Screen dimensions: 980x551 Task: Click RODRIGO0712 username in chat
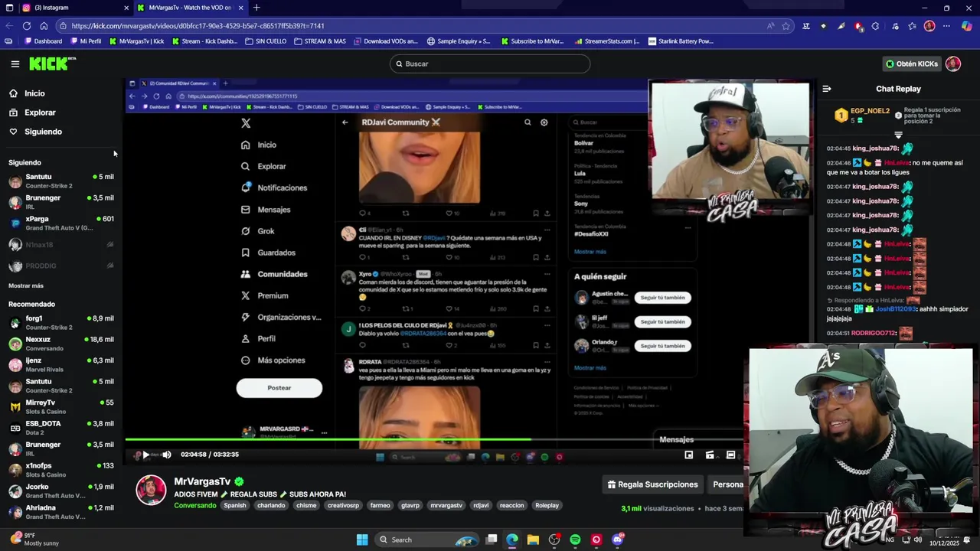(874, 333)
